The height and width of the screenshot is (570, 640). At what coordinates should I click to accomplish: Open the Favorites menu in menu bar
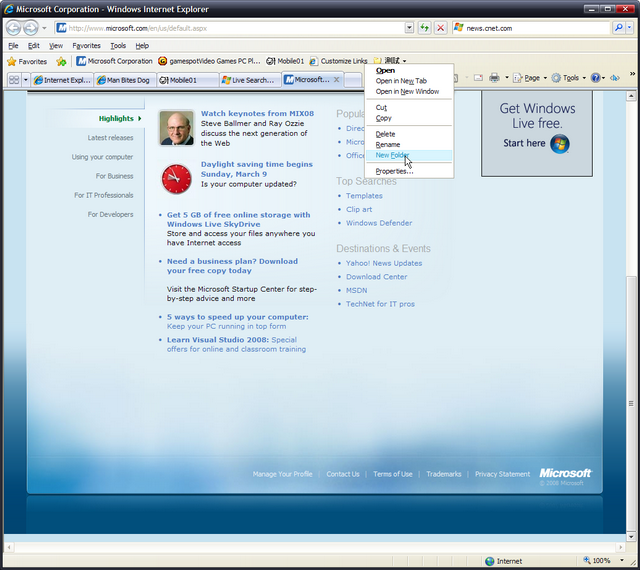[x=86, y=46]
